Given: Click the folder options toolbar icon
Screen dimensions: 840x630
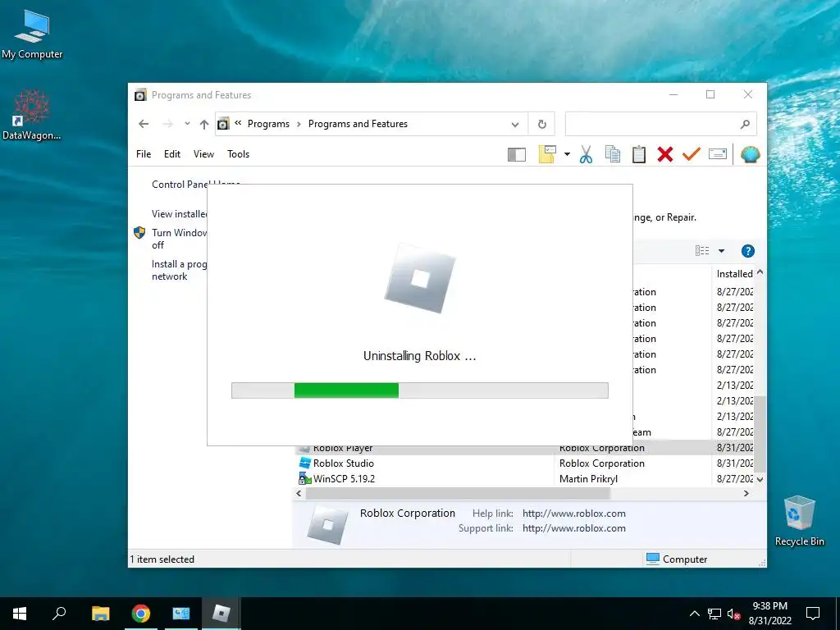Looking at the screenshot, I should [547, 154].
